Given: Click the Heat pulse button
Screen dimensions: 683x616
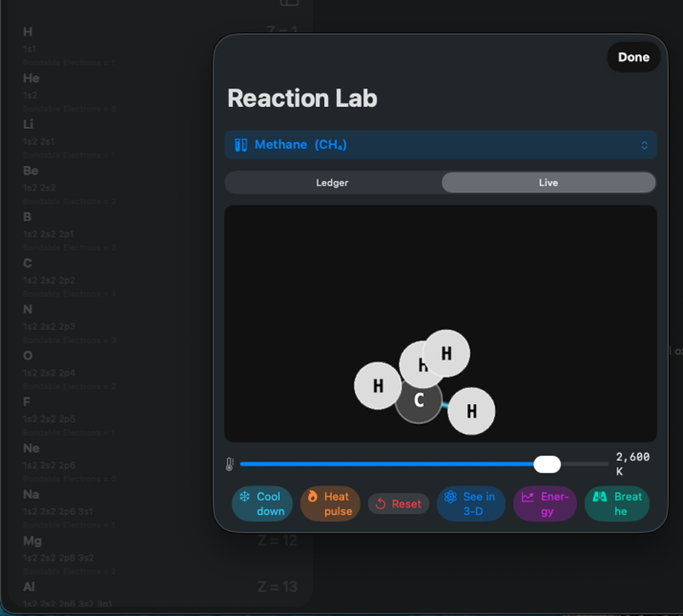Looking at the screenshot, I should click(331, 504).
